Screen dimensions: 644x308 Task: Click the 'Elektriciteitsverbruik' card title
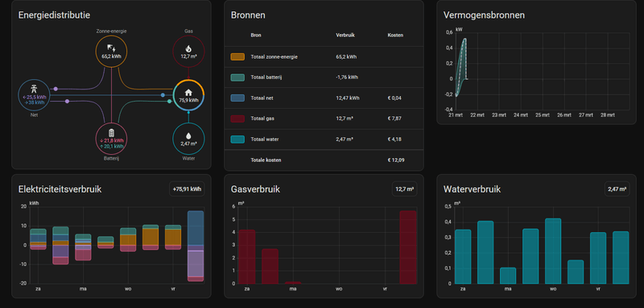tap(60, 189)
